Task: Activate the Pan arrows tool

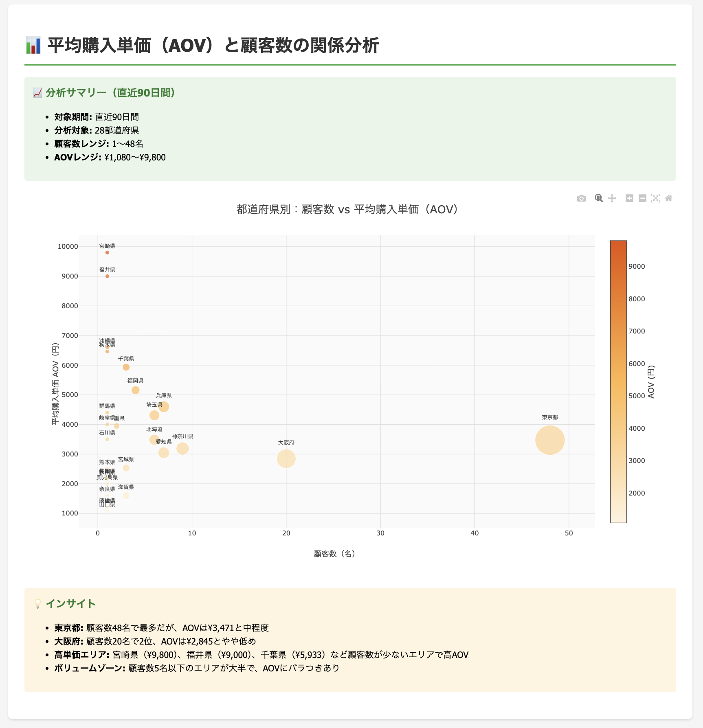Action: click(x=612, y=198)
